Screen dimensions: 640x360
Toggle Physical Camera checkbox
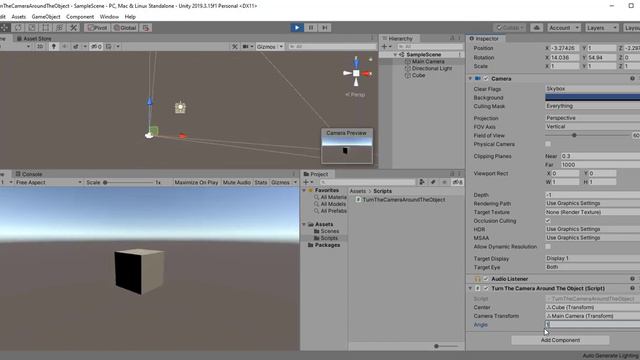tap(548, 144)
